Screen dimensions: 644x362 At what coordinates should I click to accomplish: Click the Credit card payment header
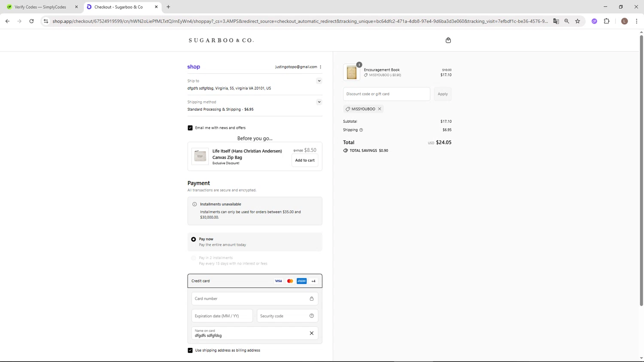[255, 281]
